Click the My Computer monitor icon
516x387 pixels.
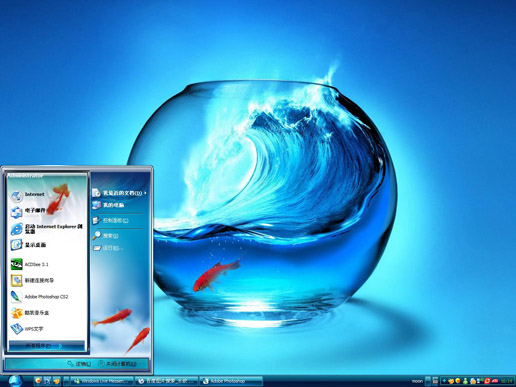(x=96, y=205)
